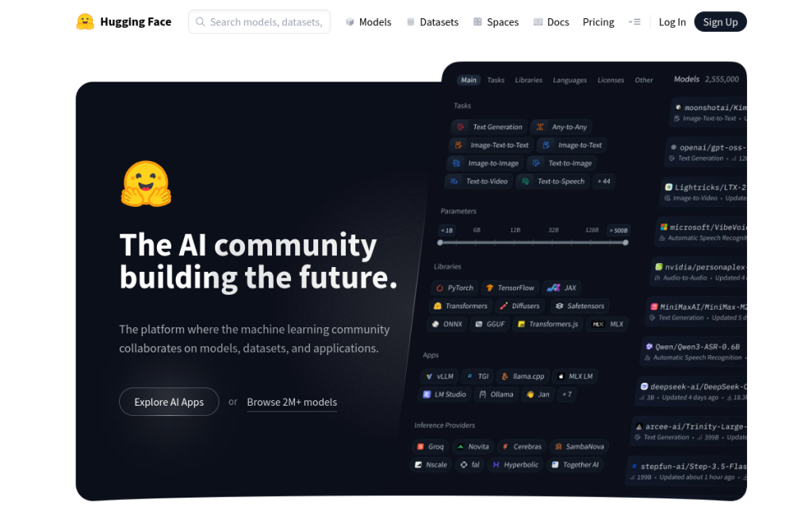Viewport: 812px width, 519px height.
Task: Pick the Groq inference provider tag
Action: [x=431, y=447]
